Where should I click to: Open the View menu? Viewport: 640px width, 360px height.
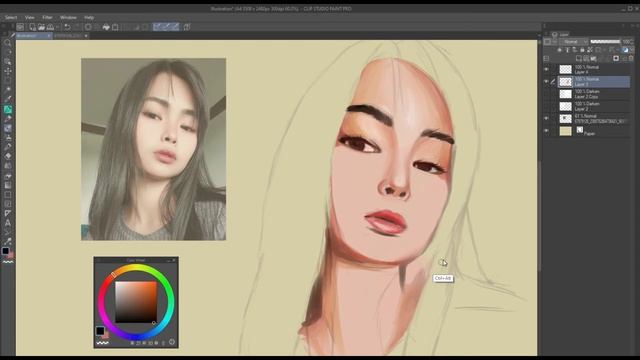[29, 18]
